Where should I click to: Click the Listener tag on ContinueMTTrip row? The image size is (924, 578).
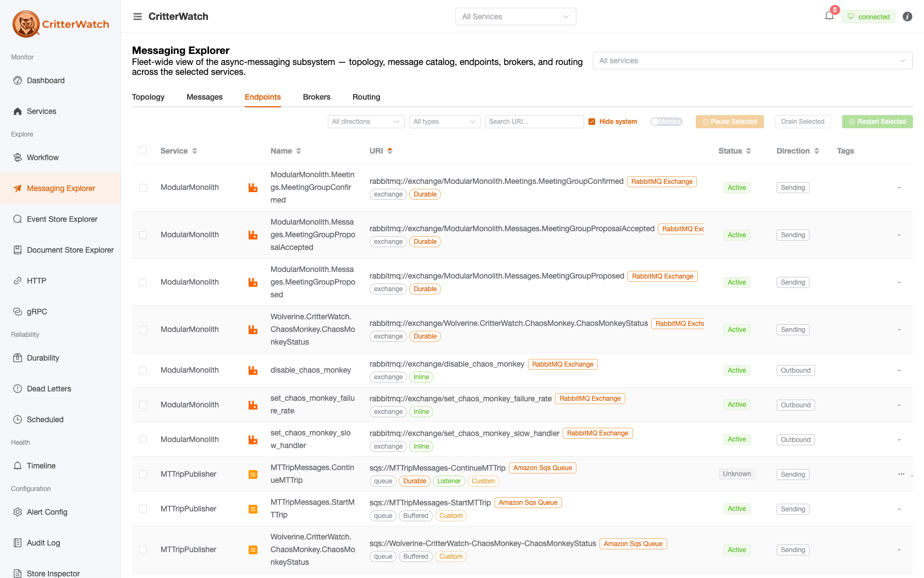(449, 481)
